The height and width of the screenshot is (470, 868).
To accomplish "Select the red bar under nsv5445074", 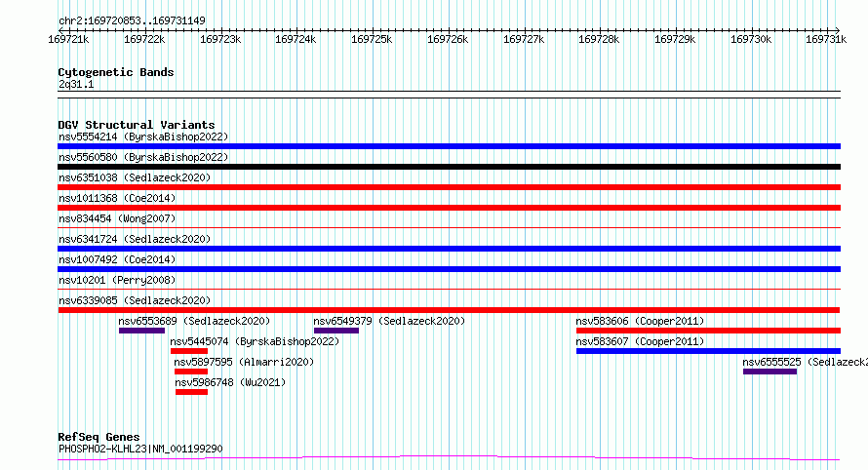I will tap(189, 351).
